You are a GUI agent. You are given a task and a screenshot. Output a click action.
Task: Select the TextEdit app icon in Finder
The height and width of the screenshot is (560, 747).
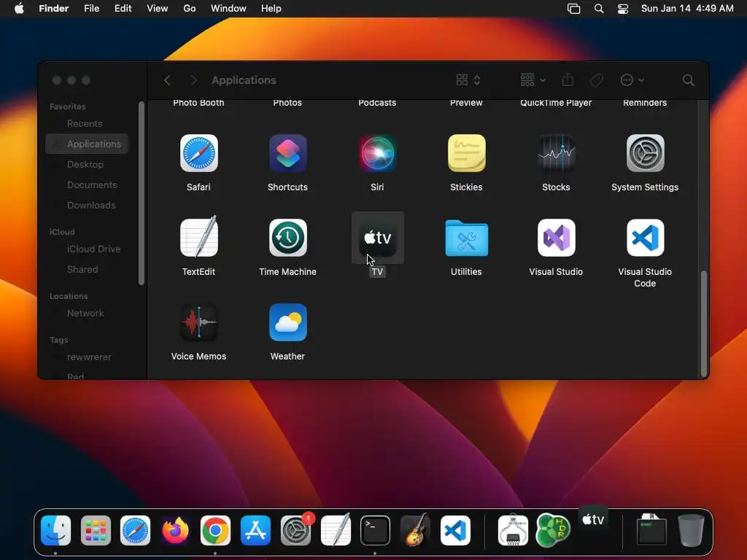pyautogui.click(x=198, y=237)
